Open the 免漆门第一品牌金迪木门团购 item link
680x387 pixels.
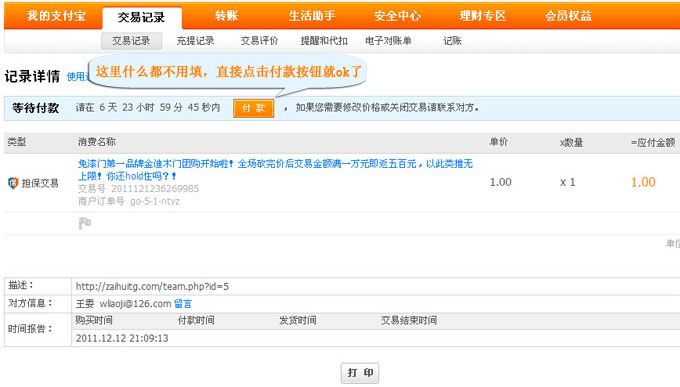(275, 170)
